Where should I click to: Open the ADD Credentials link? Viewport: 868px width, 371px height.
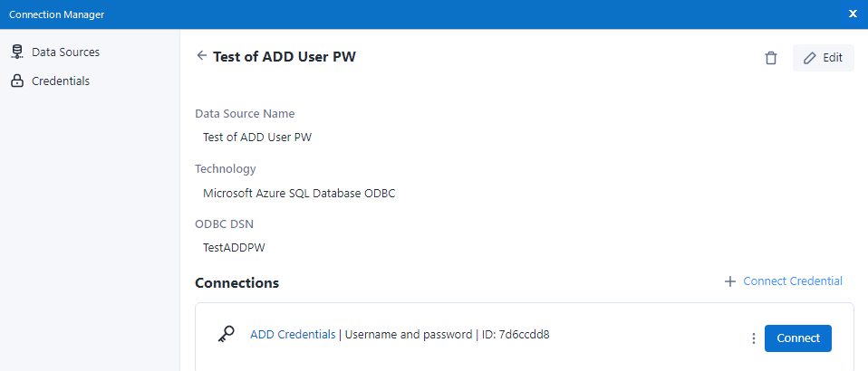292,335
